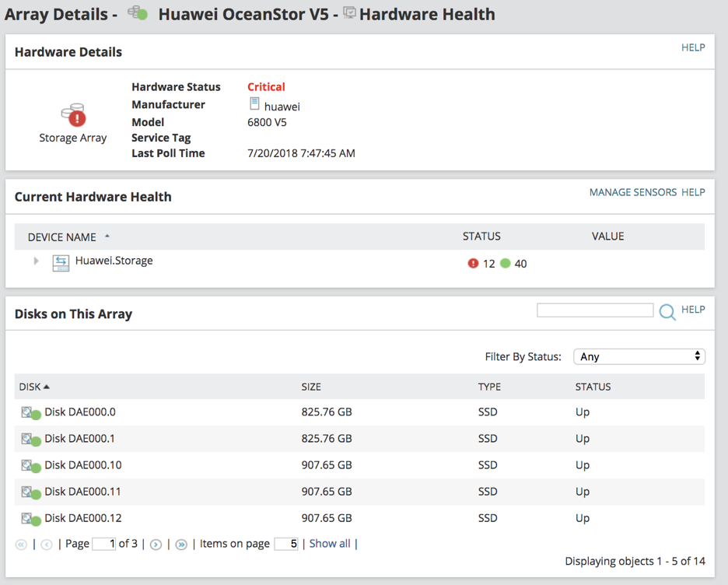Click the array status icon beside Huawei OceanStor V5
This screenshot has height=585, width=728.
pos(138,13)
